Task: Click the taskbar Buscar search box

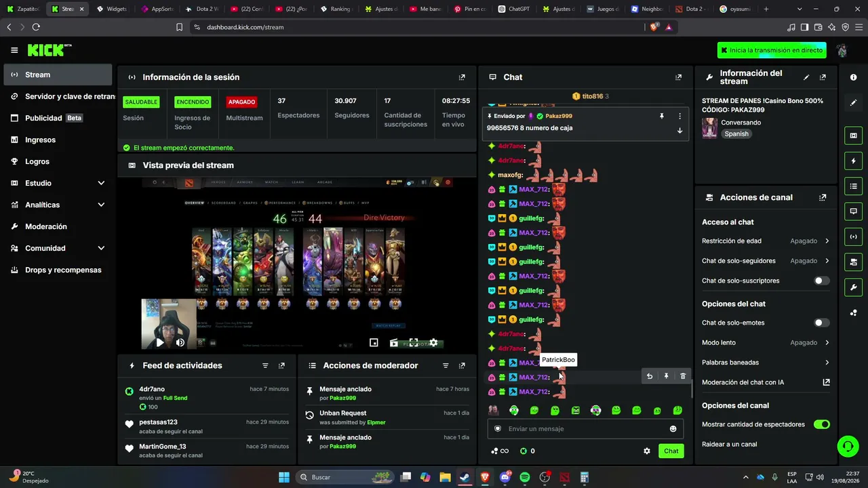Action: click(x=344, y=477)
